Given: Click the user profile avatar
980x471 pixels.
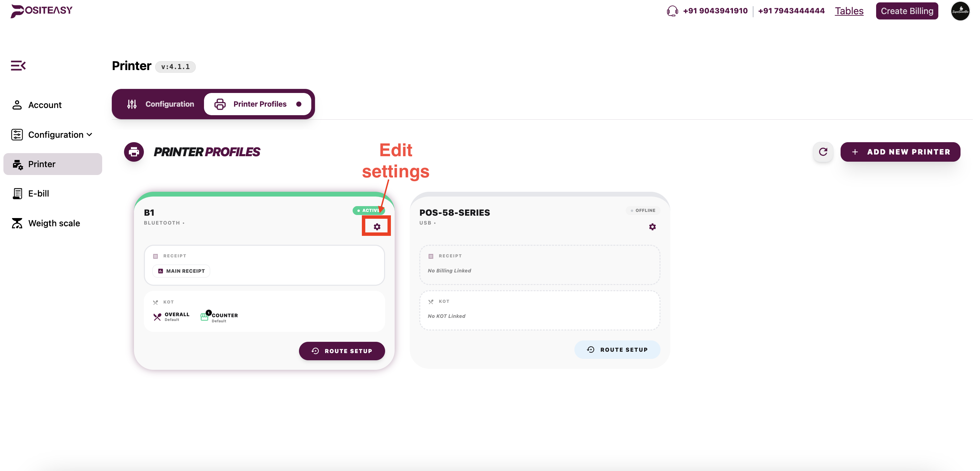Looking at the screenshot, I should point(960,11).
